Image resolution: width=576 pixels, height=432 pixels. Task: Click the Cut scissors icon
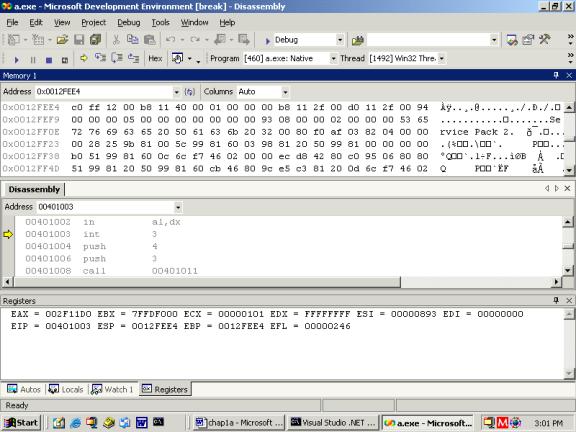pyautogui.click(x=116, y=40)
